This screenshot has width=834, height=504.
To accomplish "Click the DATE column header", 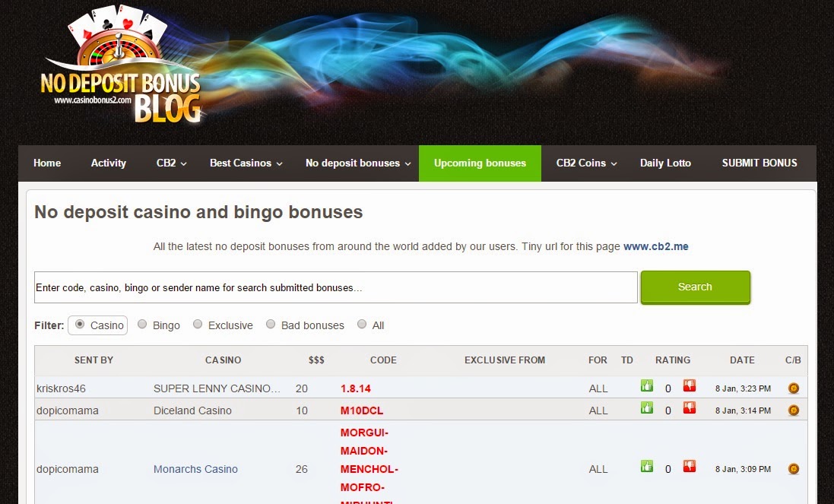I will coord(742,360).
